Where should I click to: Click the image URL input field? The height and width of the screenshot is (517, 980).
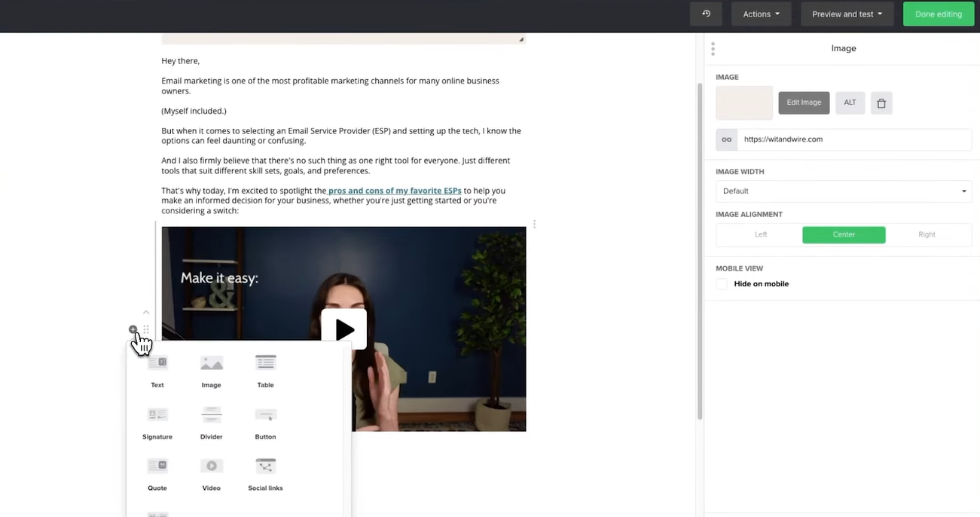854,139
